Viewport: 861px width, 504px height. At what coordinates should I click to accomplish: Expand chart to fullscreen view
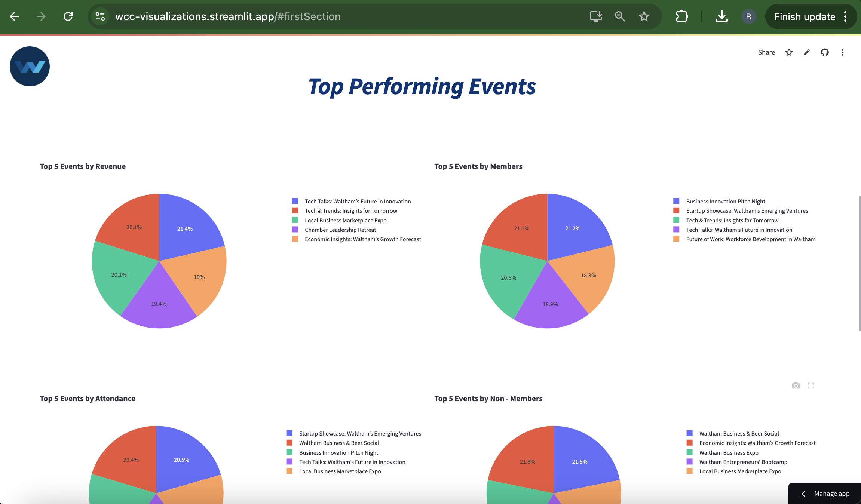pos(811,385)
